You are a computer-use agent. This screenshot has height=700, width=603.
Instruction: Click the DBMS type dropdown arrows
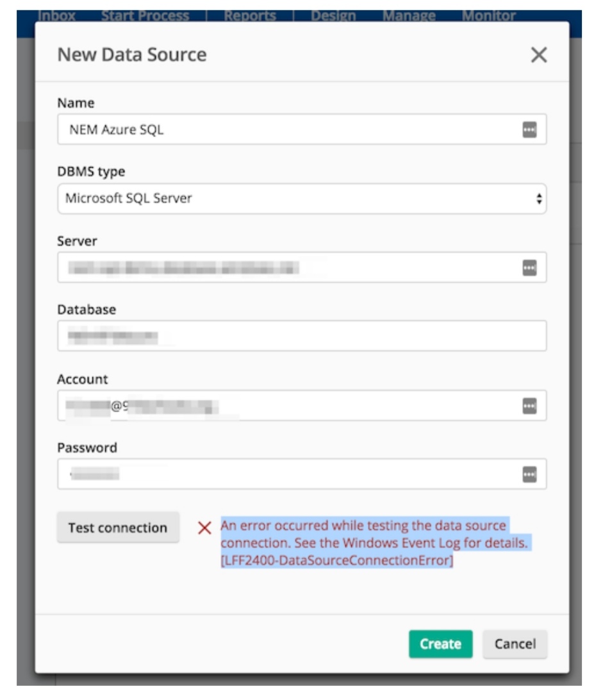(x=539, y=199)
